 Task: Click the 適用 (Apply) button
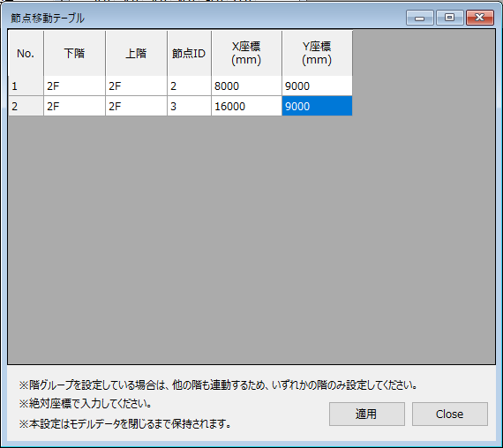pos(367,414)
